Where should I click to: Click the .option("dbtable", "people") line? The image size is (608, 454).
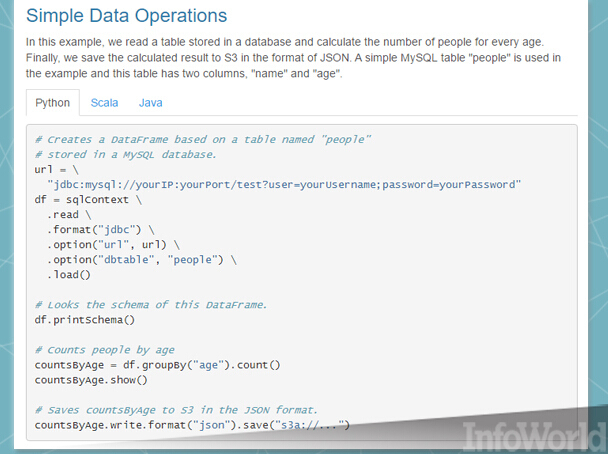[x=142, y=260]
